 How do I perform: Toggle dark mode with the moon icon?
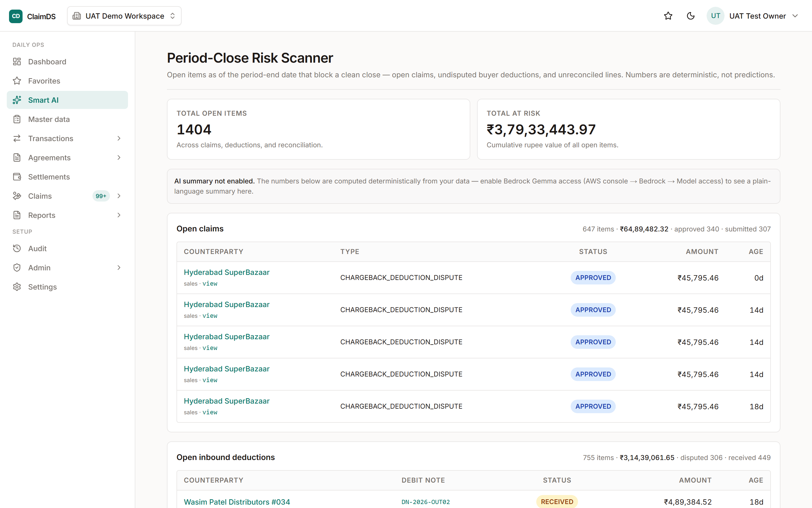click(690, 16)
